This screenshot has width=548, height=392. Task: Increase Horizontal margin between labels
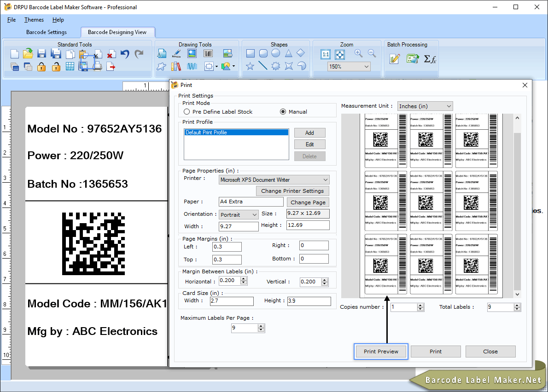point(244,278)
